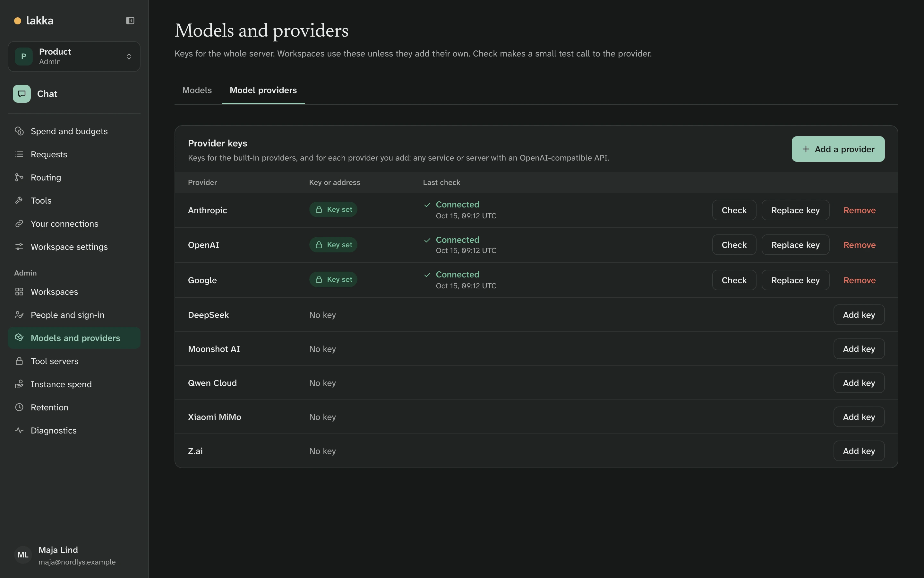Screen dimensions: 924x578
Task: Click the Provider column header
Action: pyautogui.click(x=202, y=182)
